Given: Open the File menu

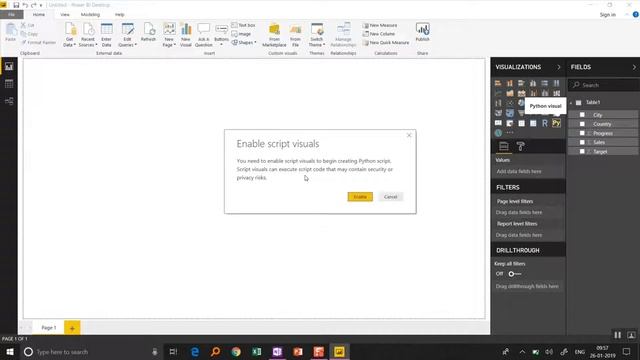Looking at the screenshot, I should [x=11, y=15].
